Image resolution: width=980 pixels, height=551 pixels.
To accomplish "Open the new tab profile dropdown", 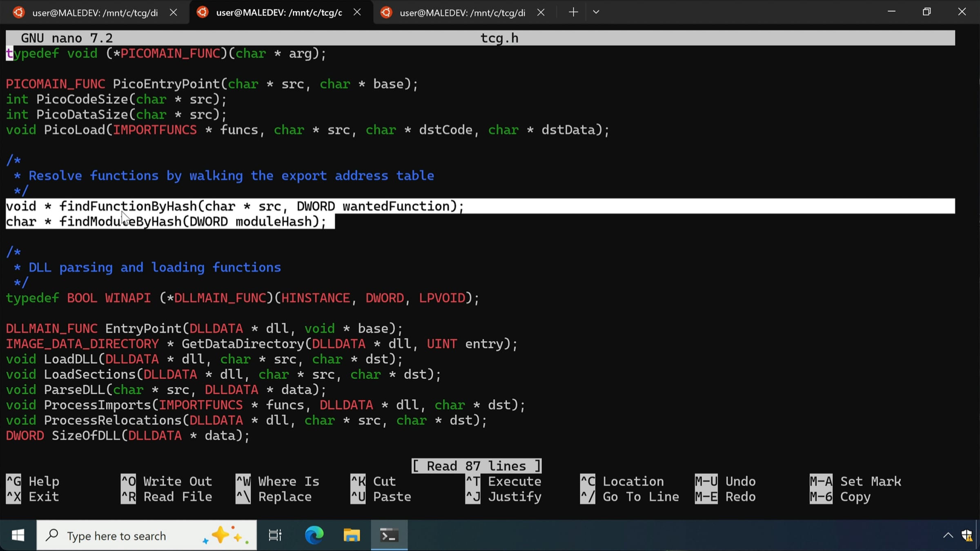I will point(596,12).
